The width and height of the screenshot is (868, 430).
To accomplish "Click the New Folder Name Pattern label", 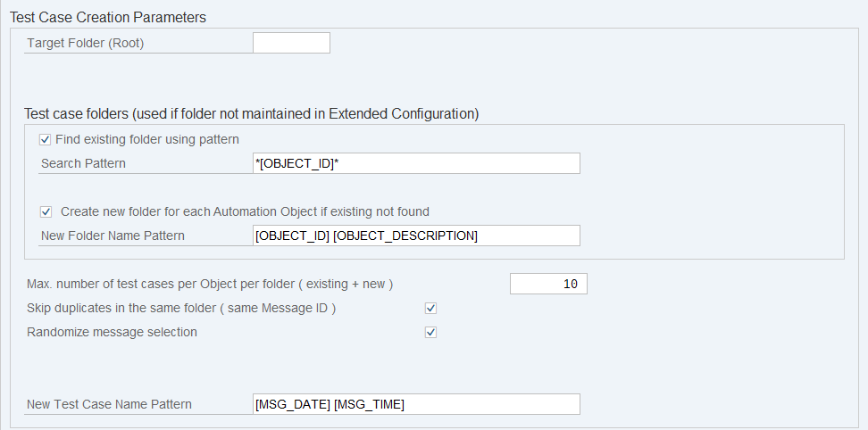I will click(x=113, y=236).
